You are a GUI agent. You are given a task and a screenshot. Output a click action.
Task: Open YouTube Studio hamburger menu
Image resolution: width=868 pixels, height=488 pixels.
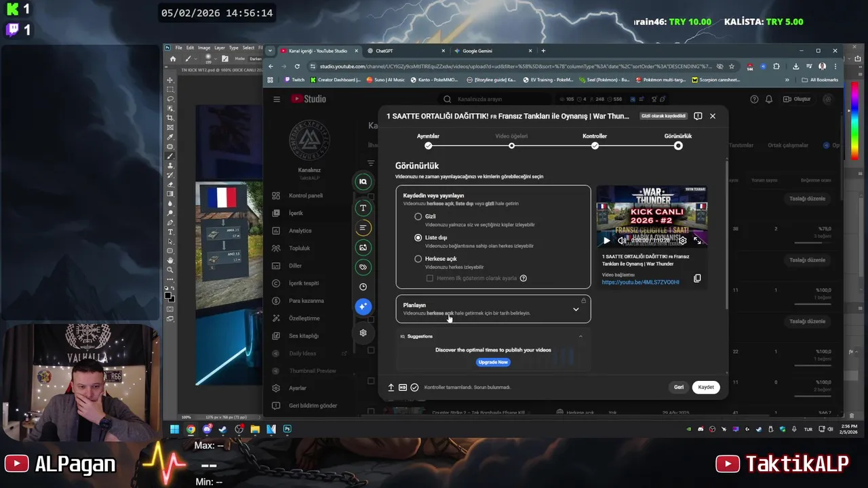pyautogui.click(x=277, y=99)
